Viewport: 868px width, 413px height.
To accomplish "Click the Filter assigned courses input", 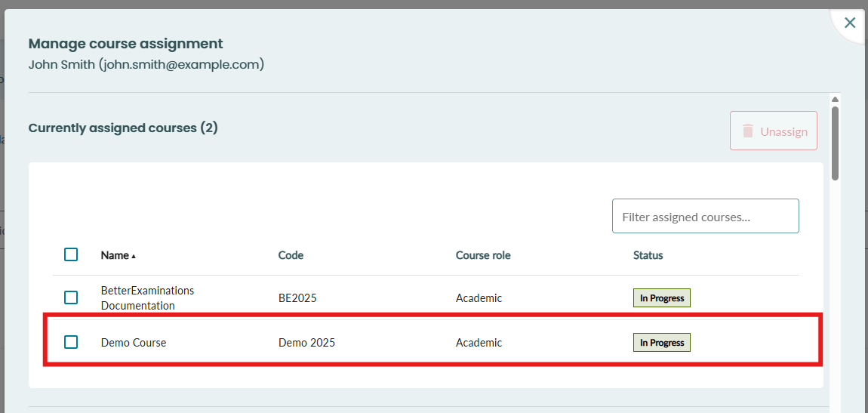I will 705,216.
